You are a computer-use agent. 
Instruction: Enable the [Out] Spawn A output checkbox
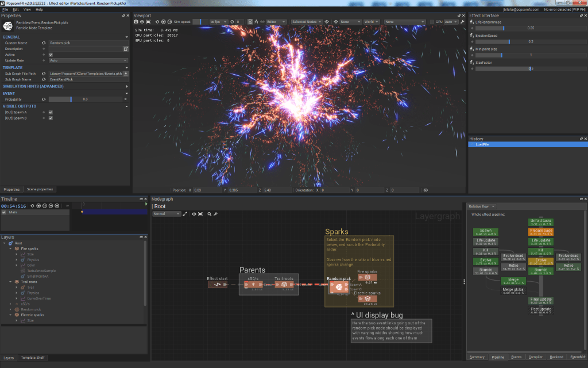click(50, 112)
